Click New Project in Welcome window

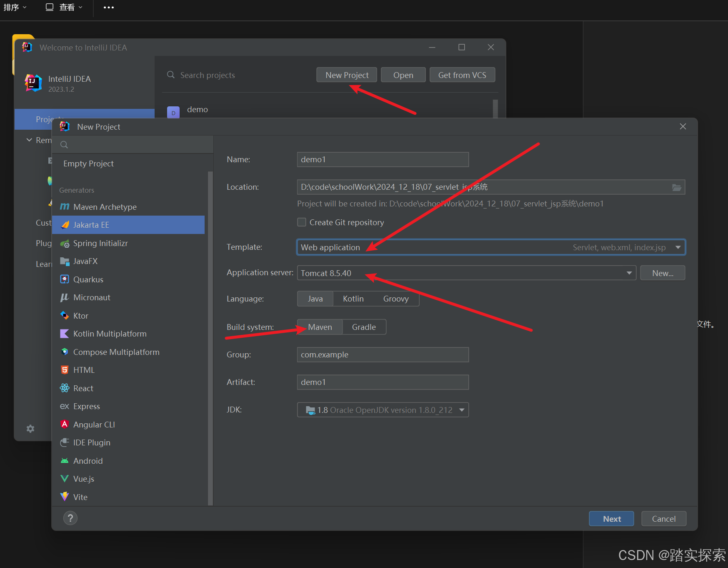[x=347, y=75]
